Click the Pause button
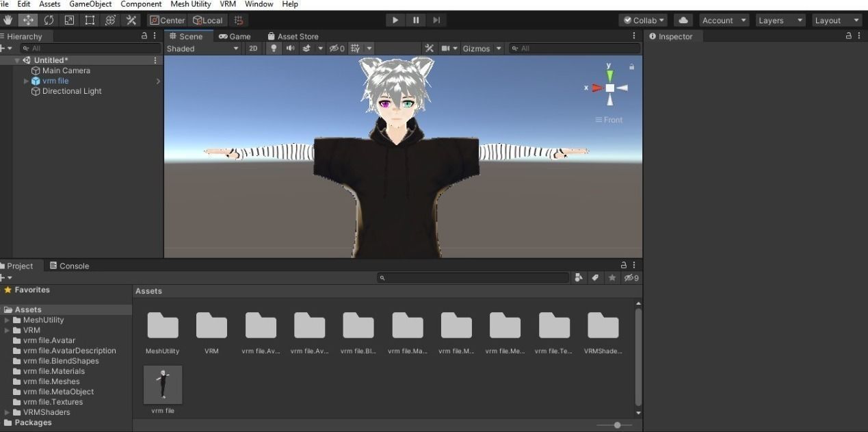 pos(416,21)
